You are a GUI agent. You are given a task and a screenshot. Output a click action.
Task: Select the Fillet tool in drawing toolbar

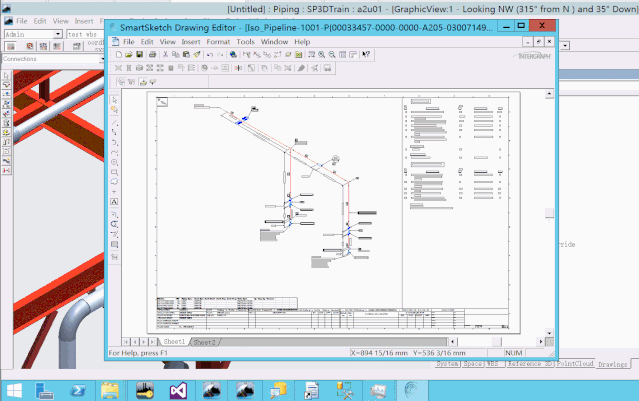tap(115, 214)
